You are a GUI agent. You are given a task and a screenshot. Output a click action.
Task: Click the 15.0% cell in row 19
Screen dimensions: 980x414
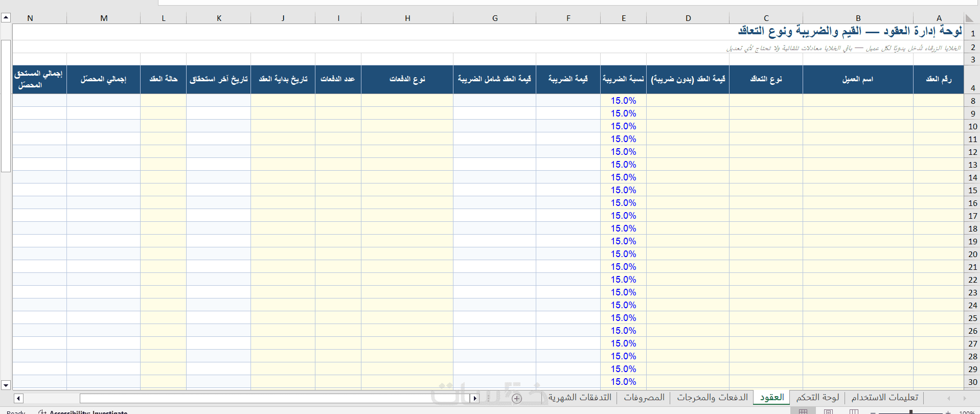pyautogui.click(x=624, y=241)
